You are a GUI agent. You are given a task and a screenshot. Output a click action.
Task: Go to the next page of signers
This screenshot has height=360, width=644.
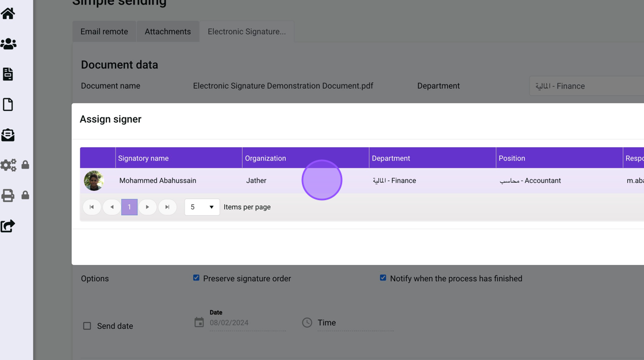coord(147,207)
